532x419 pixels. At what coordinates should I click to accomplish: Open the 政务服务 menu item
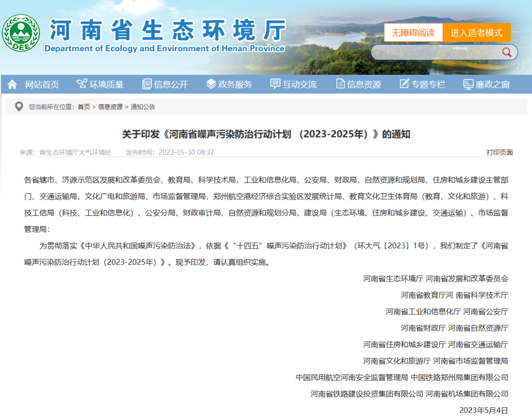pyautogui.click(x=235, y=84)
